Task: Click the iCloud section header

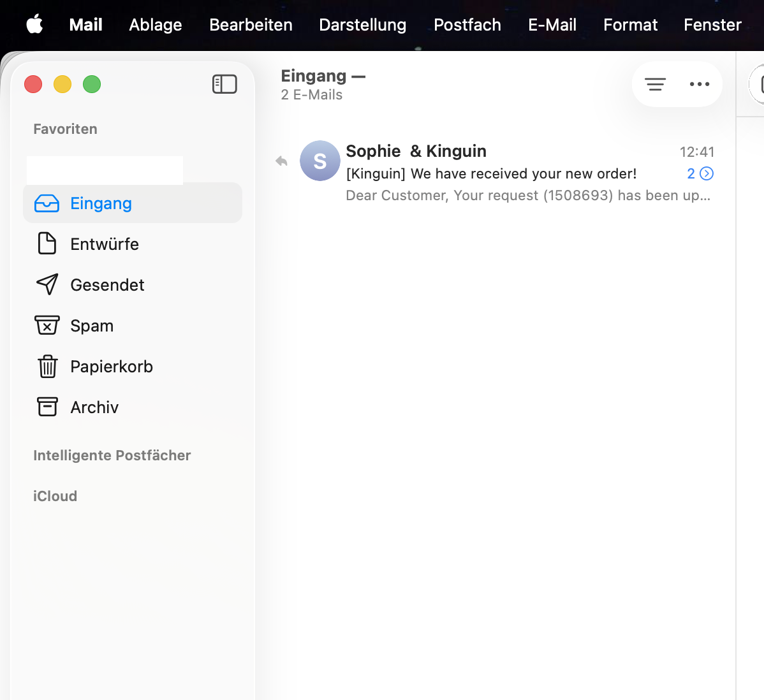Action: pos(55,496)
